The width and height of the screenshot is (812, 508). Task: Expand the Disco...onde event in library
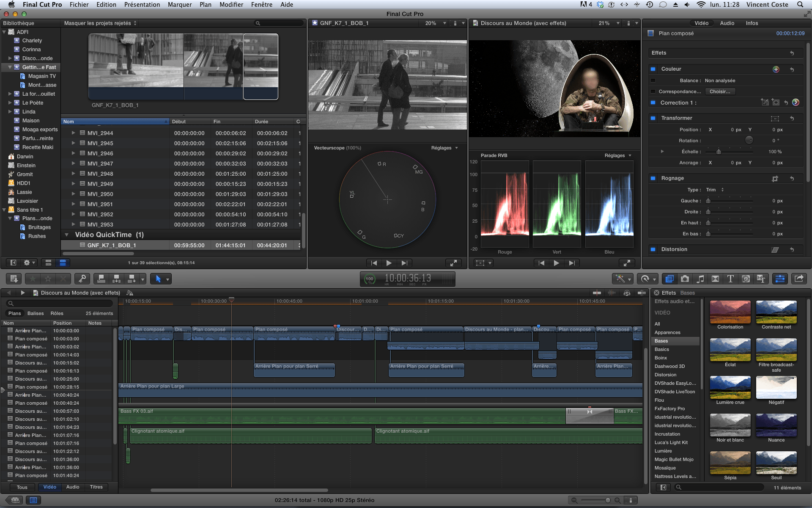point(10,58)
